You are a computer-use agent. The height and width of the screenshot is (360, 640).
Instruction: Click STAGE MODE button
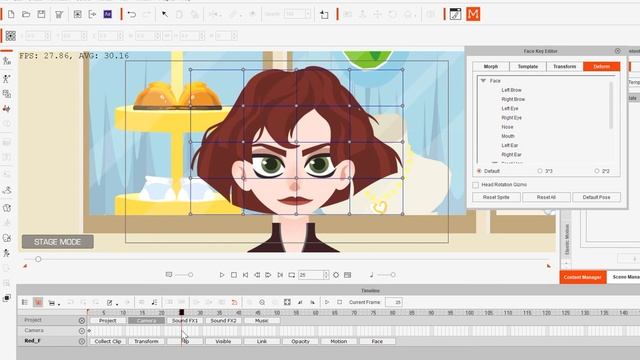click(x=58, y=242)
